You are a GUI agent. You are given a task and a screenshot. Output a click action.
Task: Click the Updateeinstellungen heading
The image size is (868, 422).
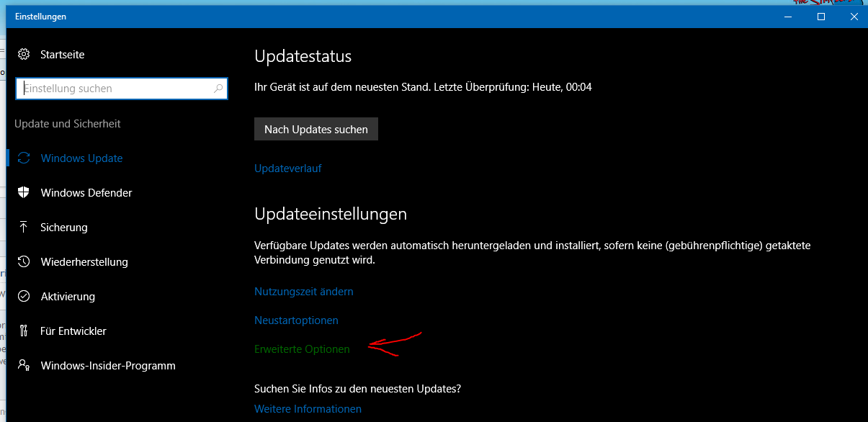[x=331, y=214]
